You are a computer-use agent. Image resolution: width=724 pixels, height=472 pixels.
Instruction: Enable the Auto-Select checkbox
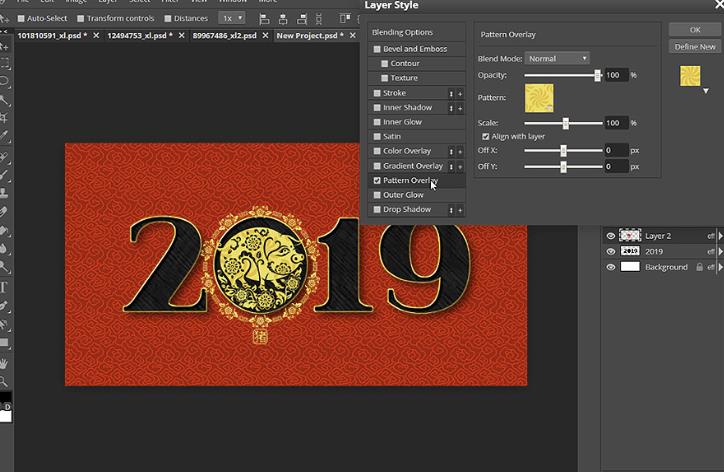(x=21, y=18)
